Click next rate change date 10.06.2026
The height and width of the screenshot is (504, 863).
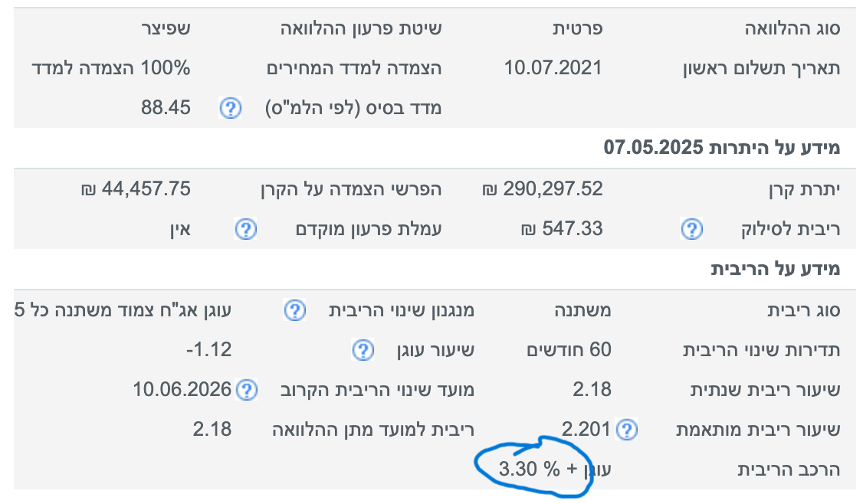(x=182, y=390)
